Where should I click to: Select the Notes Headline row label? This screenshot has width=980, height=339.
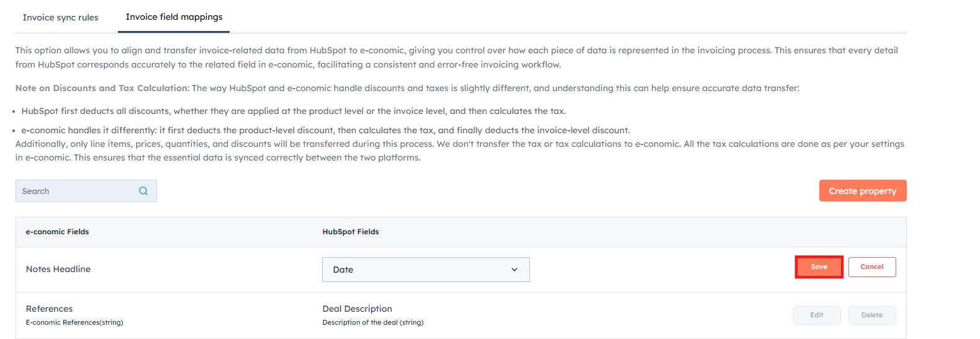[58, 269]
